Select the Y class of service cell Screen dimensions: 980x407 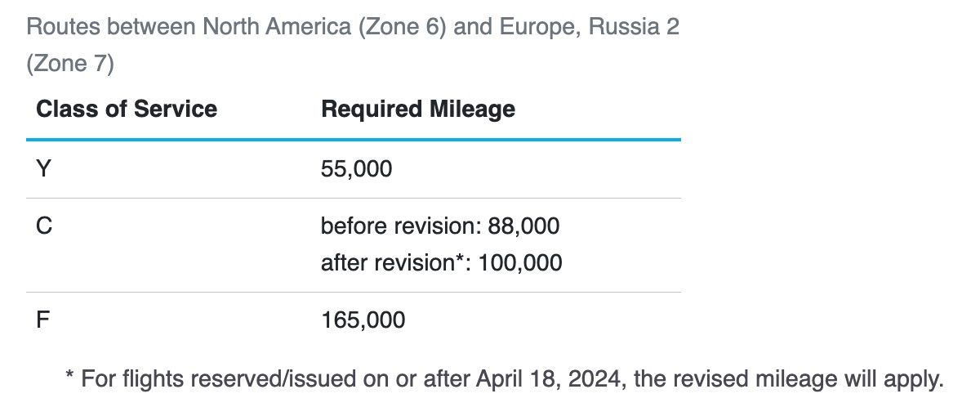(44, 169)
